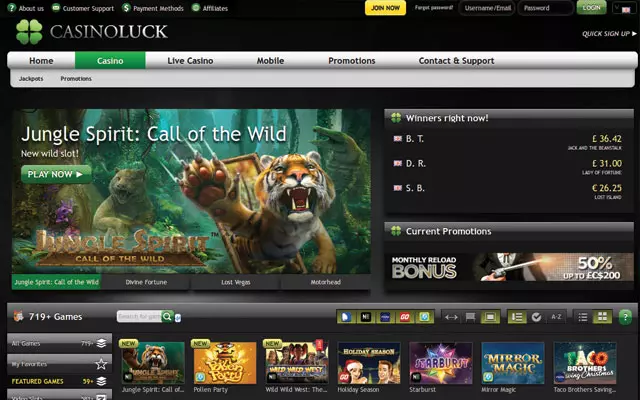Click the Forgot password link
This screenshot has width=640, height=400.
[x=434, y=8]
